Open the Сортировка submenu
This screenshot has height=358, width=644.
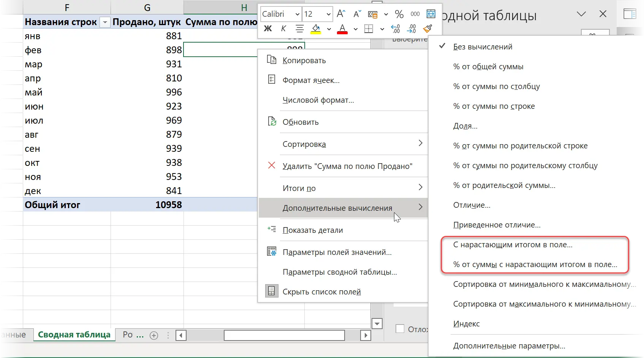pos(343,144)
